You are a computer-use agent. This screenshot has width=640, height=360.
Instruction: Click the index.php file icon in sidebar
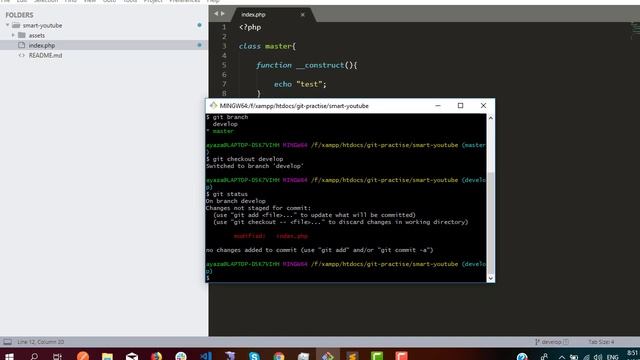[x=22, y=45]
